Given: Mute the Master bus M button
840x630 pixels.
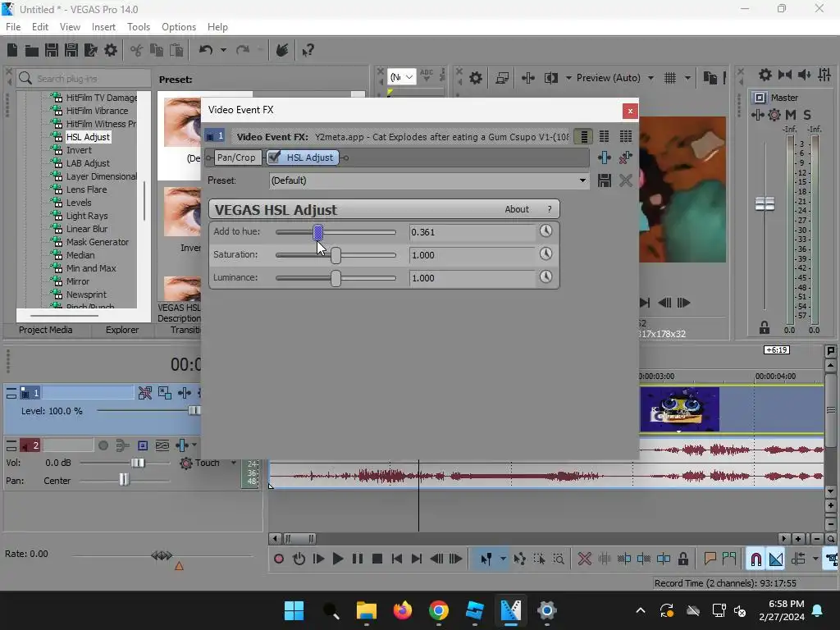Looking at the screenshot, I should [x=791, y=115].
